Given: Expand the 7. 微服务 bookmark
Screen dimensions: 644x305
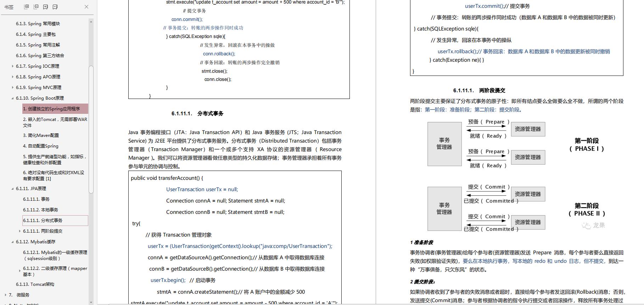Looking at the screenshot, I should tap(6, 295).
